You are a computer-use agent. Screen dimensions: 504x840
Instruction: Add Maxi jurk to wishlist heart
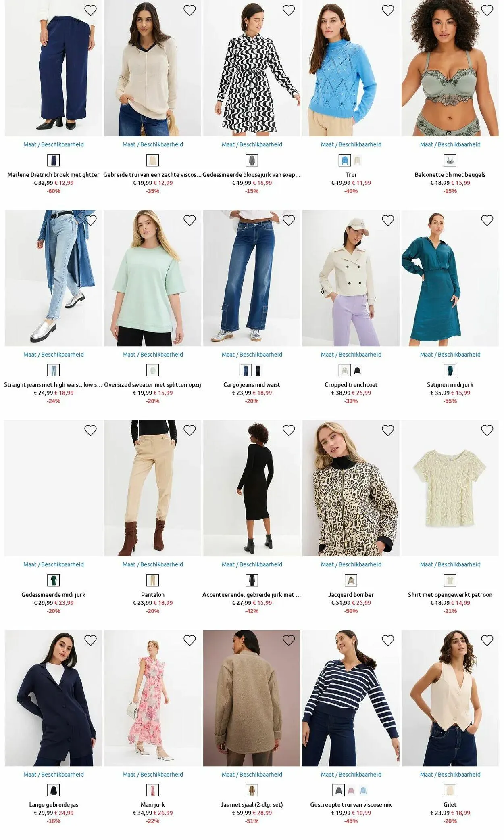(x=190, y=640)
